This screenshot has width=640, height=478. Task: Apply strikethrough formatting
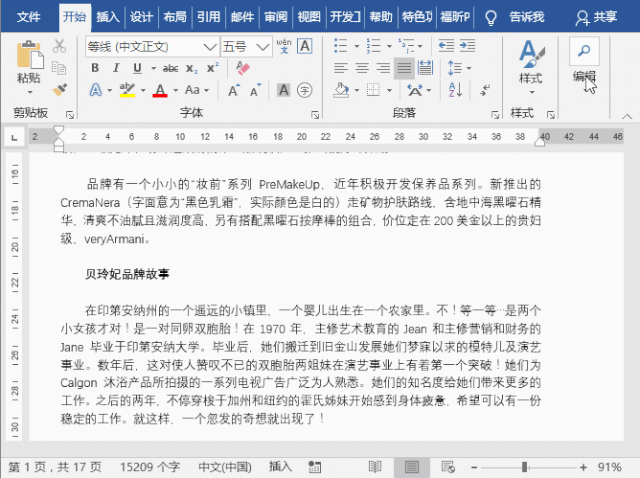click(170, 68)
